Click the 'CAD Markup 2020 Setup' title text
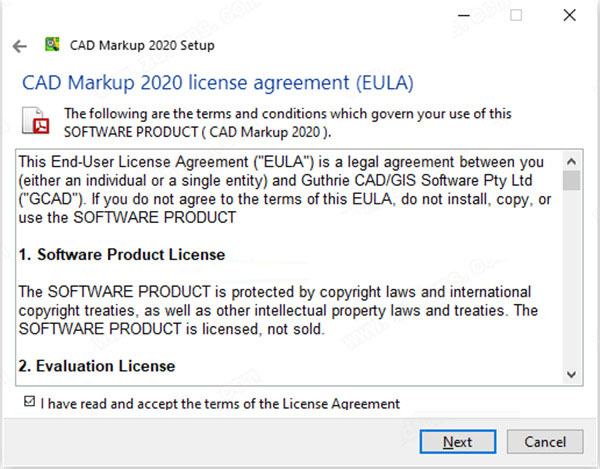600x469 pixels. coord(142,46)
